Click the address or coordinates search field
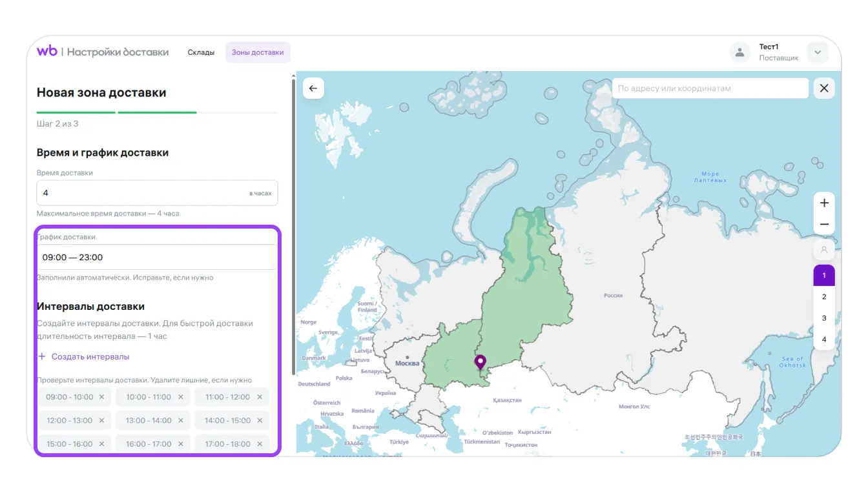868x492 pixels. [x=709, y=88]
